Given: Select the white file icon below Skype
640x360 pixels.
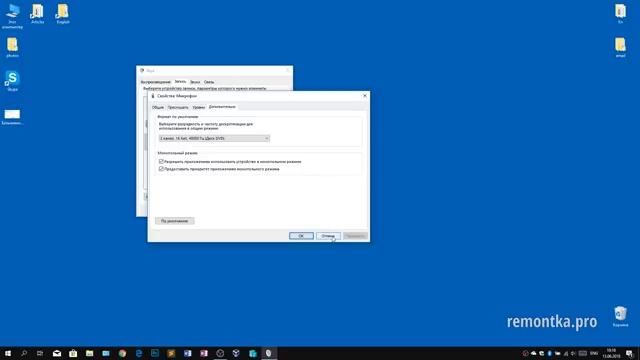Looking at the screenshot, I should click(12, 116).
